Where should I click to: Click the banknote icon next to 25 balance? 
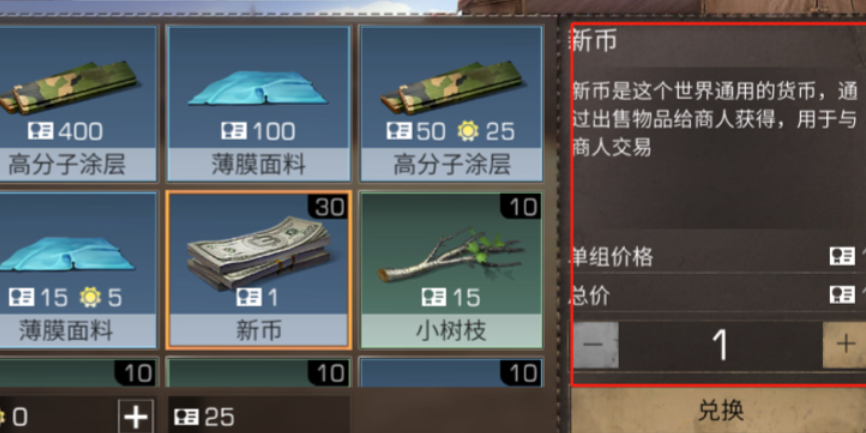pos(187,417)
